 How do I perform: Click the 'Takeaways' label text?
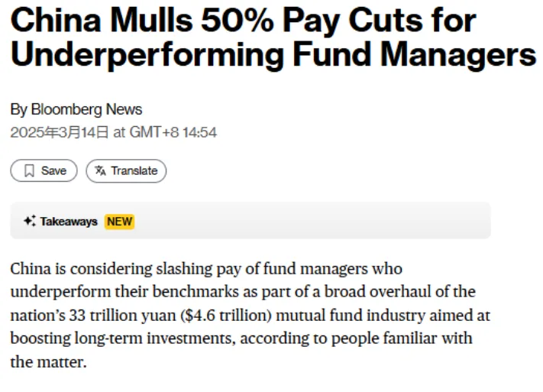point(69,222)
